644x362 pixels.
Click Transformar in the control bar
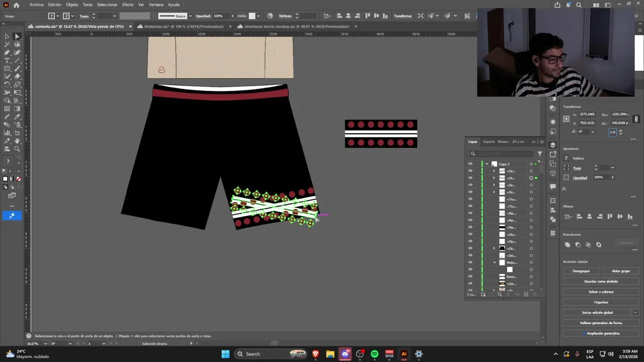pos(403,16)
